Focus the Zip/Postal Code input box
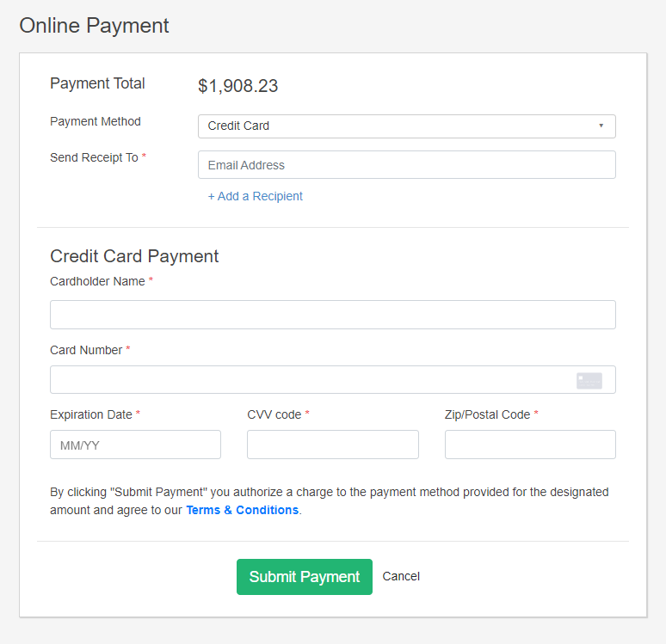666x644 pixels. 530,445
